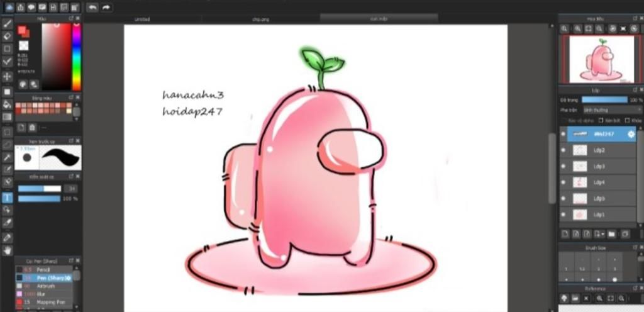Select the Bucket fill tool

tap(7, 104)
